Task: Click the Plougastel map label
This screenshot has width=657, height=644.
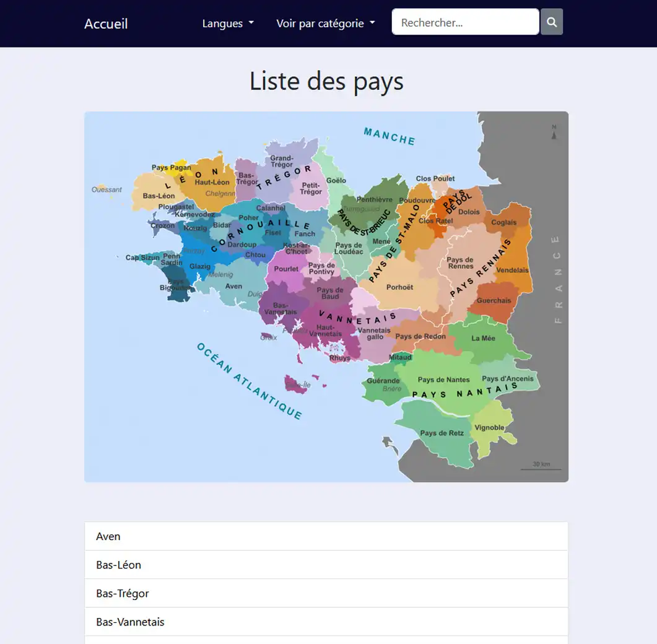Action: tap(176, 207)
